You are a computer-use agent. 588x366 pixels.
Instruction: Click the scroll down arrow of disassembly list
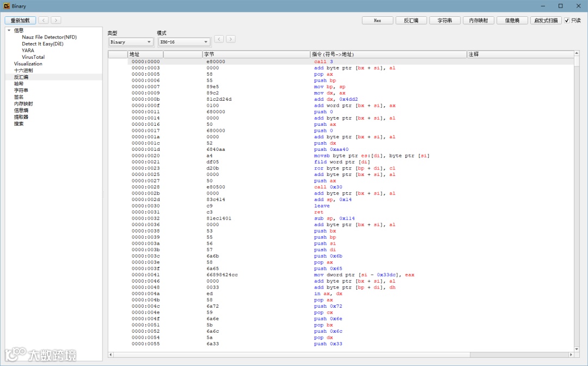click(x=577, y=349)
